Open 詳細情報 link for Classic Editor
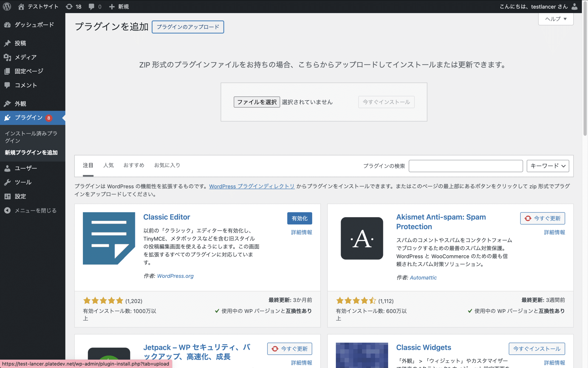588x368 pixels. tap(302, 233)
